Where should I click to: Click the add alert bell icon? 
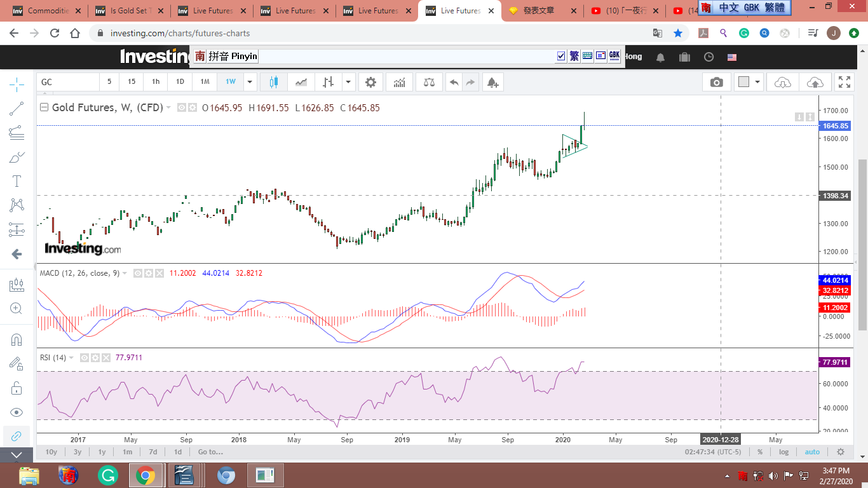click(x=492, y=82)
